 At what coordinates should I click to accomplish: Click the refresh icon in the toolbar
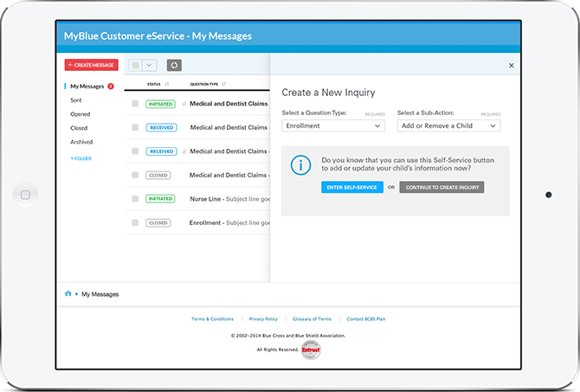(x=174, y=65)
